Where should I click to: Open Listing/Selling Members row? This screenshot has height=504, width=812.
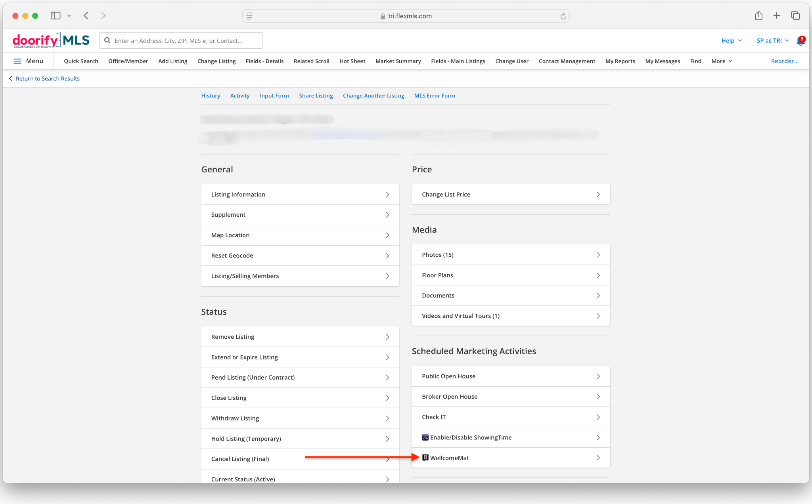pos(300,276)
